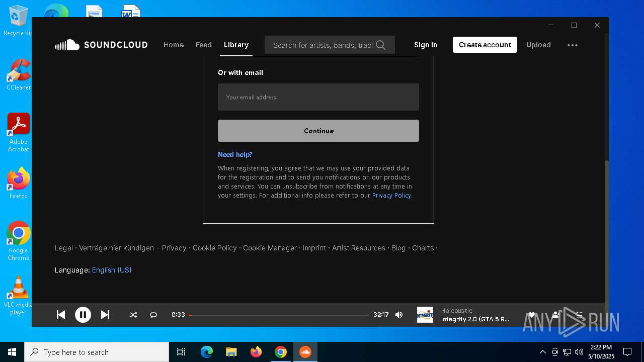Skip to previous track
The height and width of the screenshot is (362, 644).
pos(61,315)
